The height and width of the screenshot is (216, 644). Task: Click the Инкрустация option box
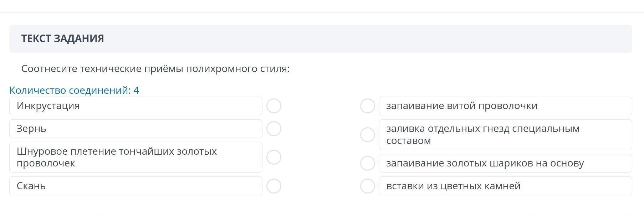pos(136,106)
